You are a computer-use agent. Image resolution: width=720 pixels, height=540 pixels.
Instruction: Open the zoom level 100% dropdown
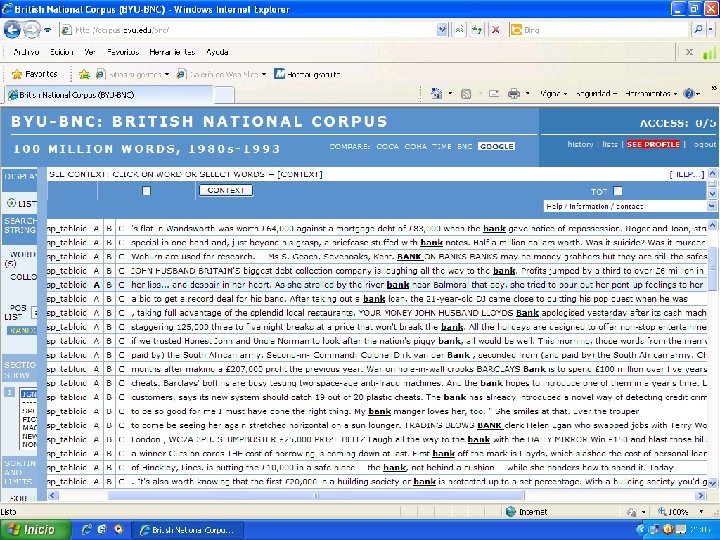(x=701, y=512)
